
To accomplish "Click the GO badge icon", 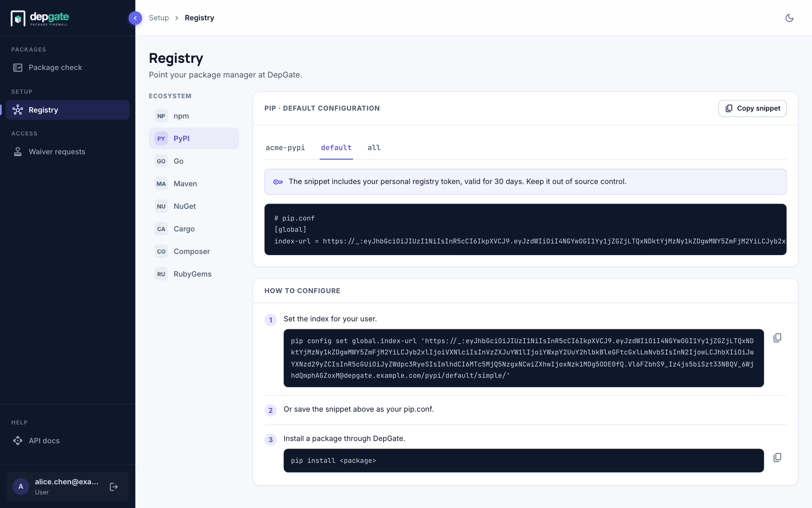I will pos(161,161).
